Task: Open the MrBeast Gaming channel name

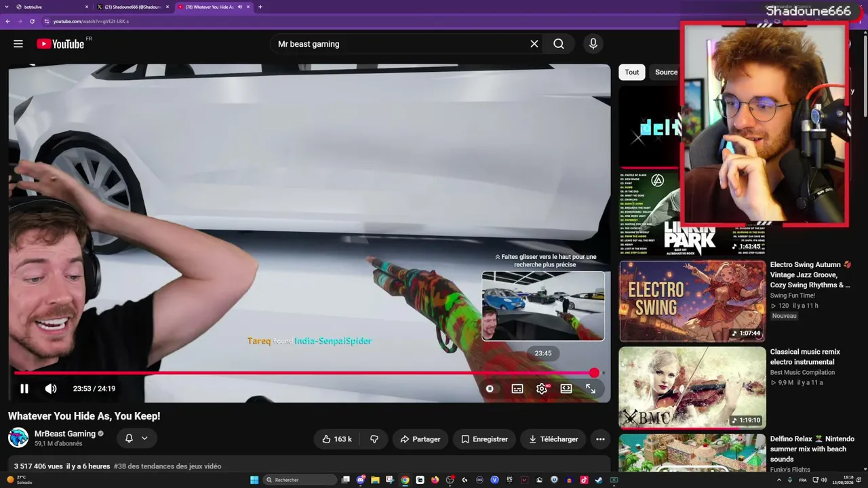Action: point(65,434)
